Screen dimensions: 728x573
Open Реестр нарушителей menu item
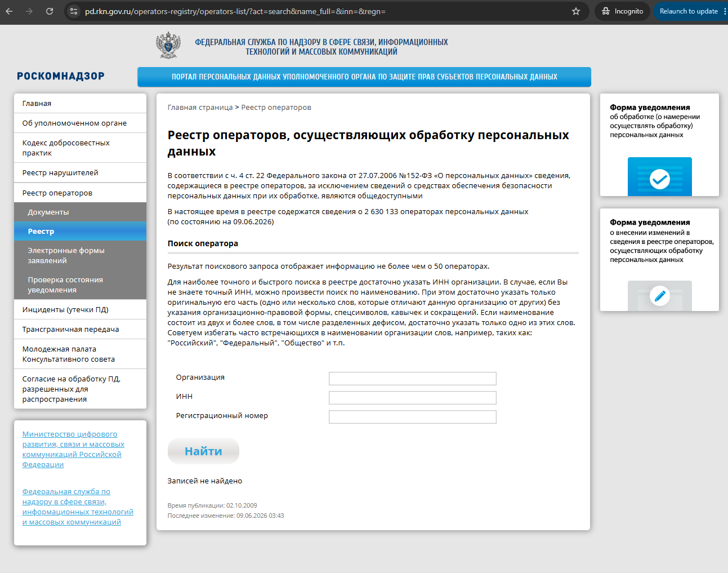tap(80, 173)
